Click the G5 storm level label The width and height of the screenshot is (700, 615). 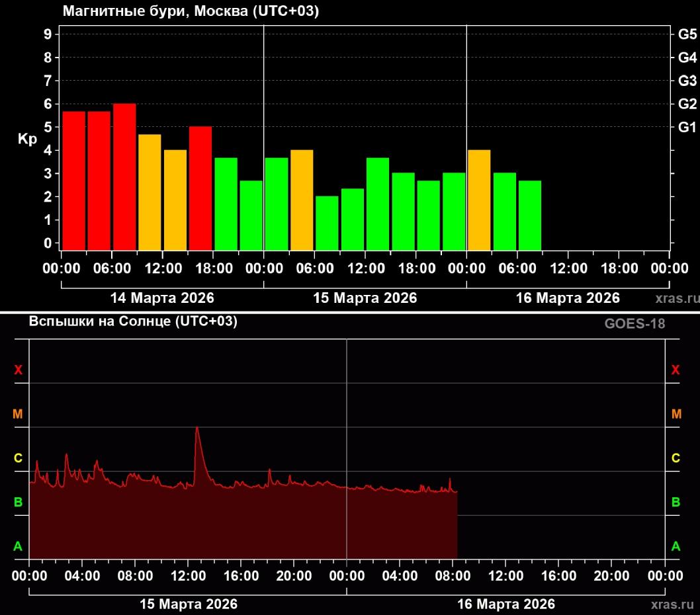687,34
